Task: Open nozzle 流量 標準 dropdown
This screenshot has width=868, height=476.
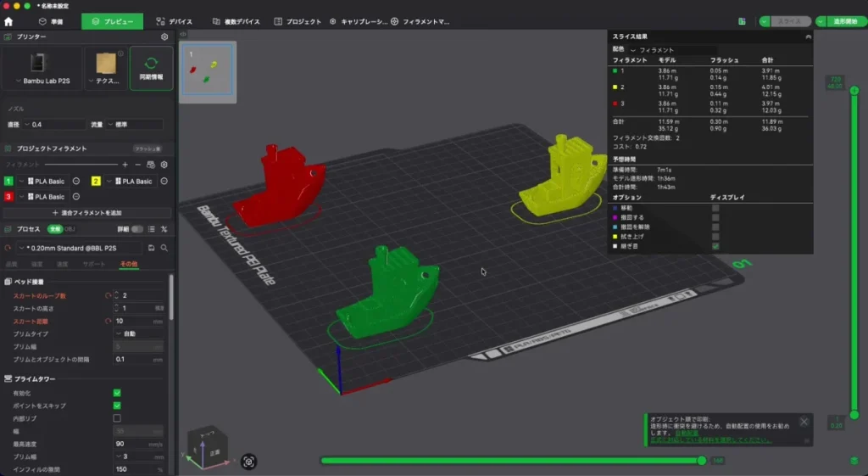Action: coord(135,125)
